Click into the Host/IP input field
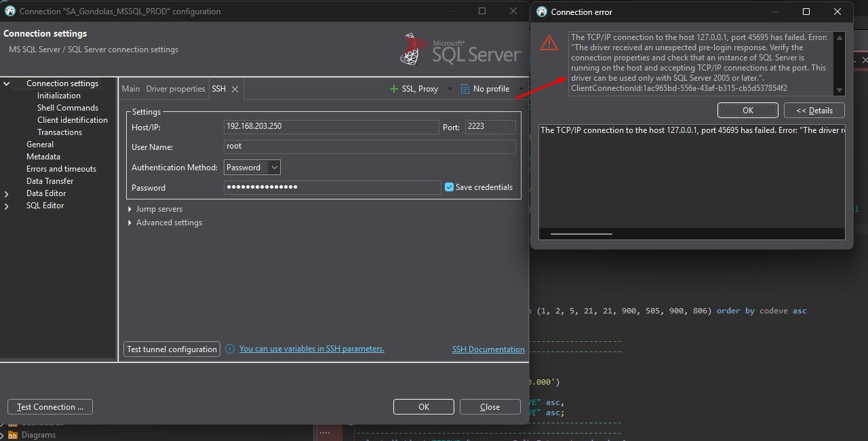This screenshot has height=441, width=868. pyautogui.click(x=331, y=127)
